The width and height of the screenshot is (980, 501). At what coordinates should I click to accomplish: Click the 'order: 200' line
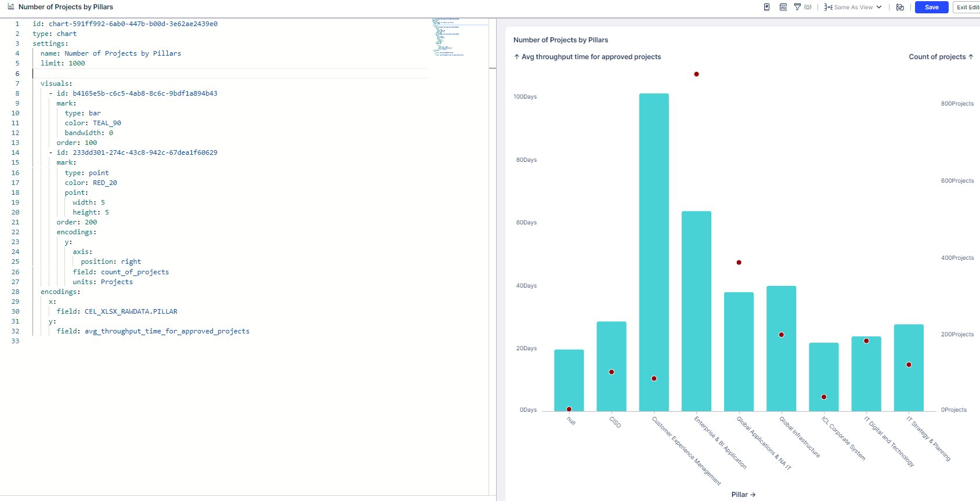[x=77, y=222]
